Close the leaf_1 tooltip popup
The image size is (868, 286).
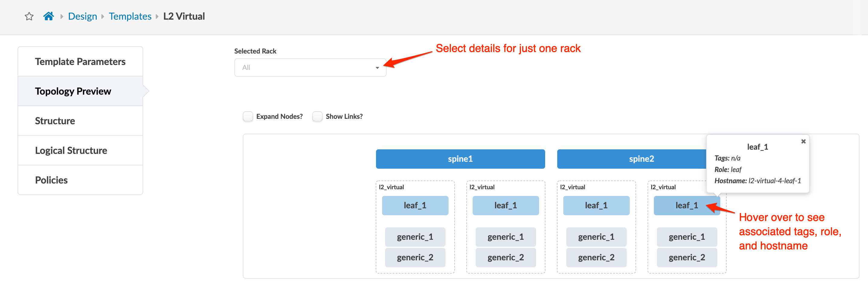[x=803, y=141]
